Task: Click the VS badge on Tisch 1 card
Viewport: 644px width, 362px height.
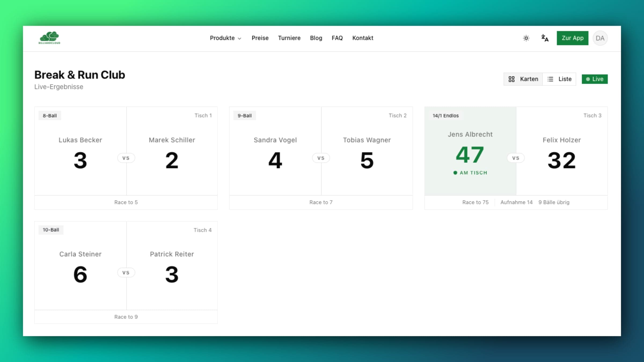Action: pos(126,158)
